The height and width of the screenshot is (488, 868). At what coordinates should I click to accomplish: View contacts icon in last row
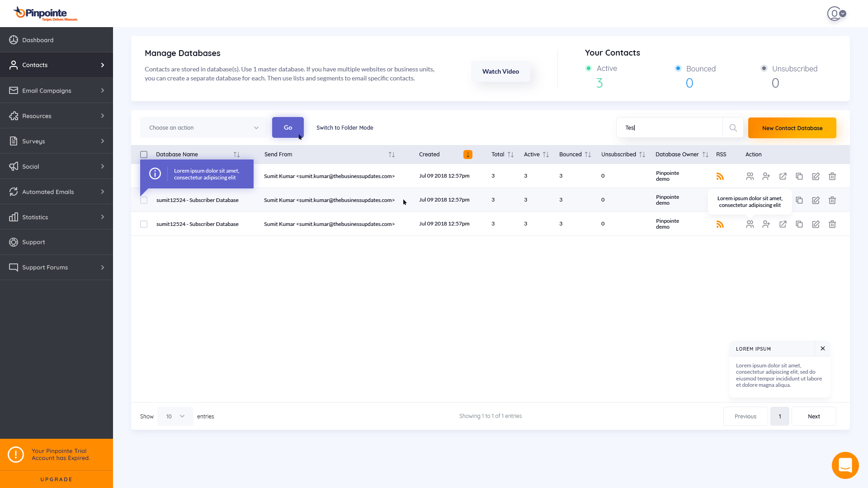(x=750, y=224)
